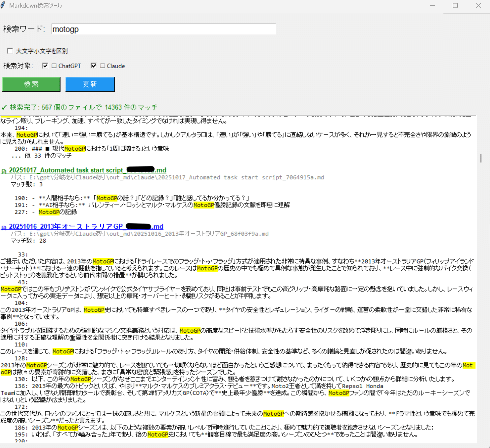
Task: Click result line 186 beginning 2013年のMotoGPシーズンは
Action: pos(224,428)
